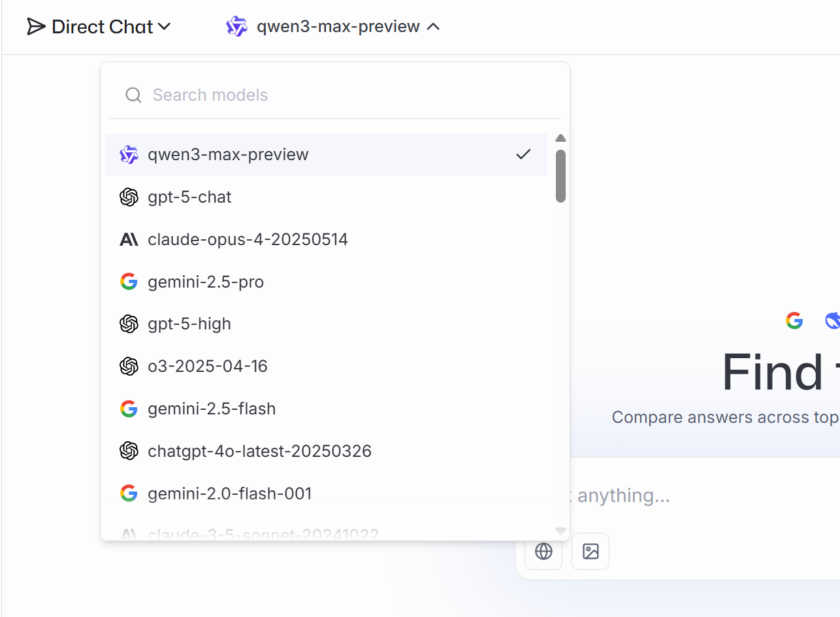Click the OpenAI logo next to o3-2025-04-16
Screen dimensions: 840x617
coord(129,366)
